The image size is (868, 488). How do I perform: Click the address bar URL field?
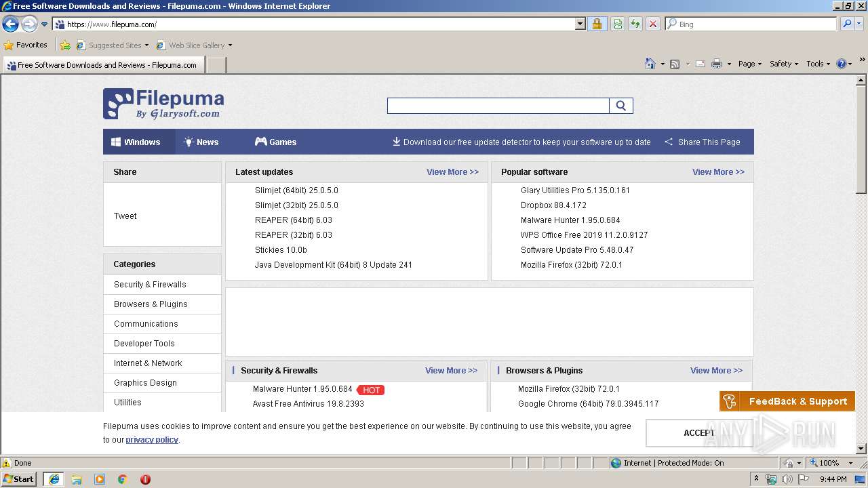click(x=314, y=24)
